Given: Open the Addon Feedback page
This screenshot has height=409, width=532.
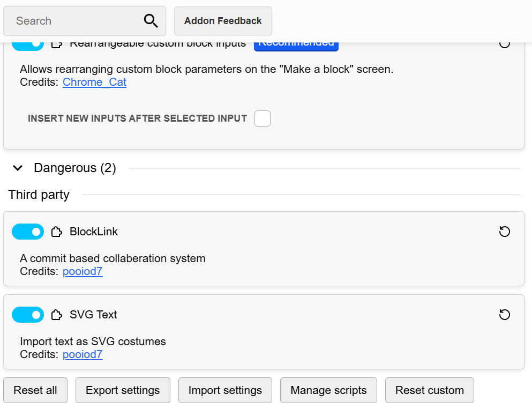Looking at the screenshot, I should [x=223, y=21].
